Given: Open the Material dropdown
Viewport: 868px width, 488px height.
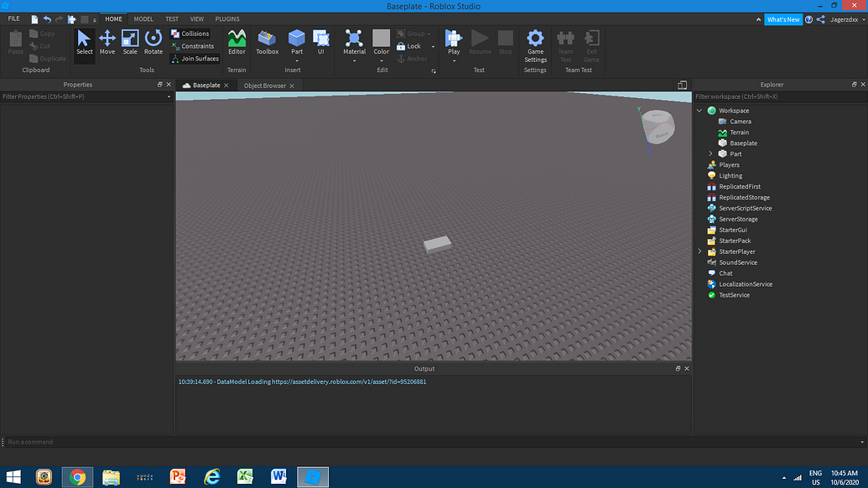Looking at the screenshot, I should [354, 60].
